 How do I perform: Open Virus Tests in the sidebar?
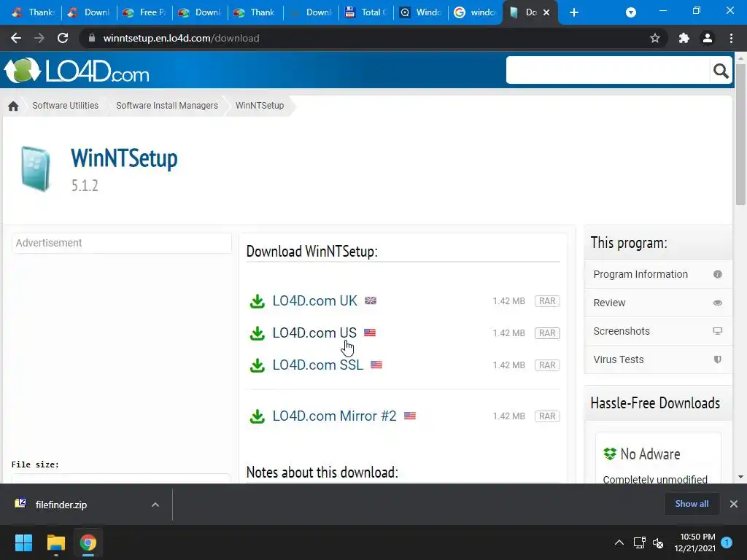658,359
